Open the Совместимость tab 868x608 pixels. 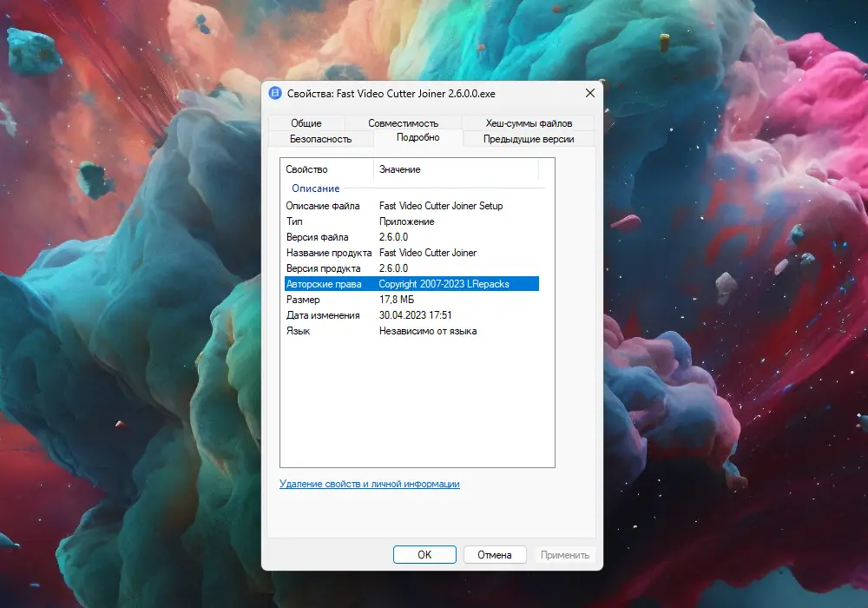403,122
